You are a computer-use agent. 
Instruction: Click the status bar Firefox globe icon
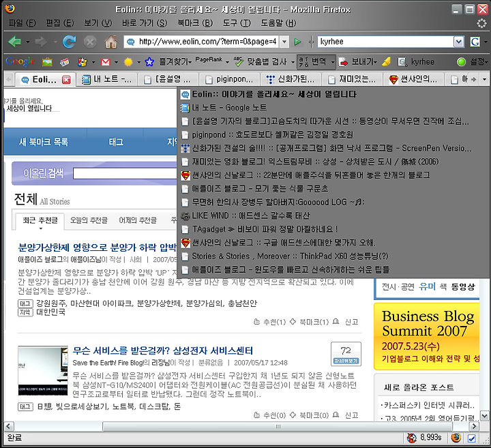(456, 437)
